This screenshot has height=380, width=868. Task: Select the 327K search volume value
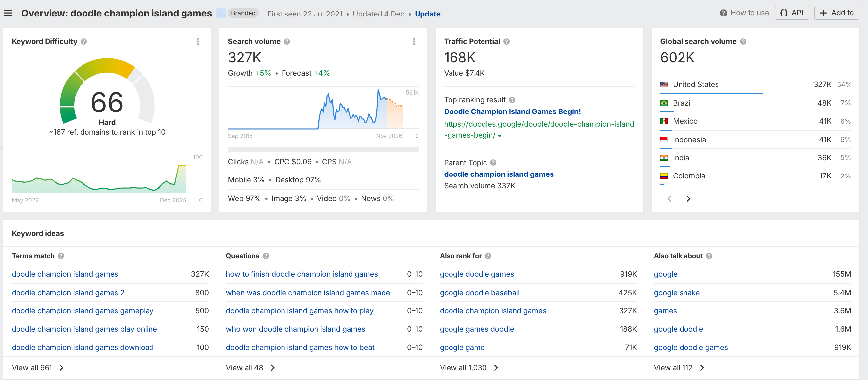[x=245, y=58]
